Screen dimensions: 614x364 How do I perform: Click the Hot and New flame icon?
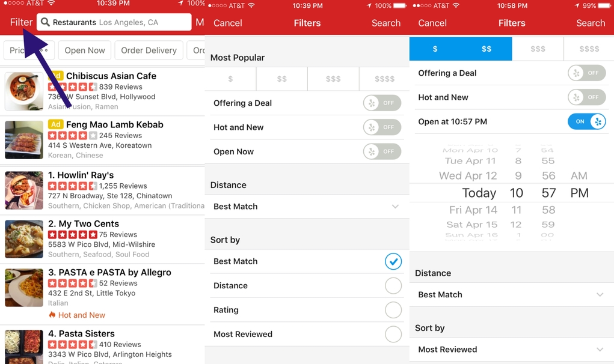(x=52, y=315)
